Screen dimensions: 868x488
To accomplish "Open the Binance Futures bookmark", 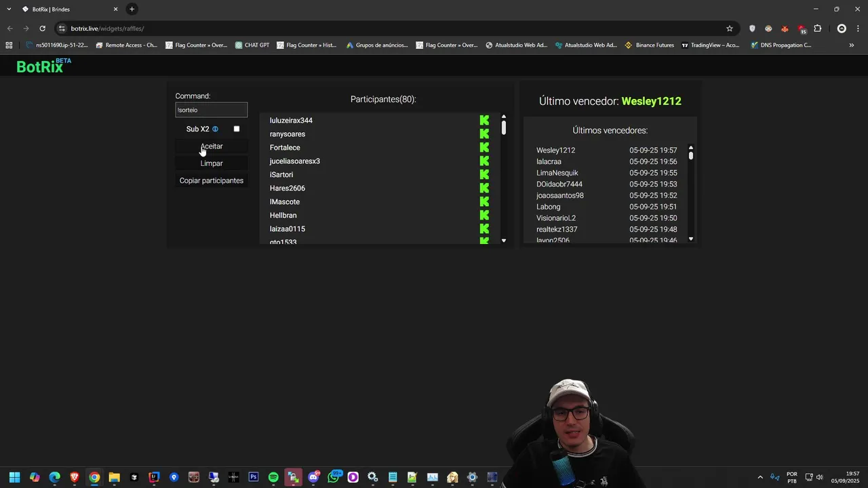I will tap(650, 45).
